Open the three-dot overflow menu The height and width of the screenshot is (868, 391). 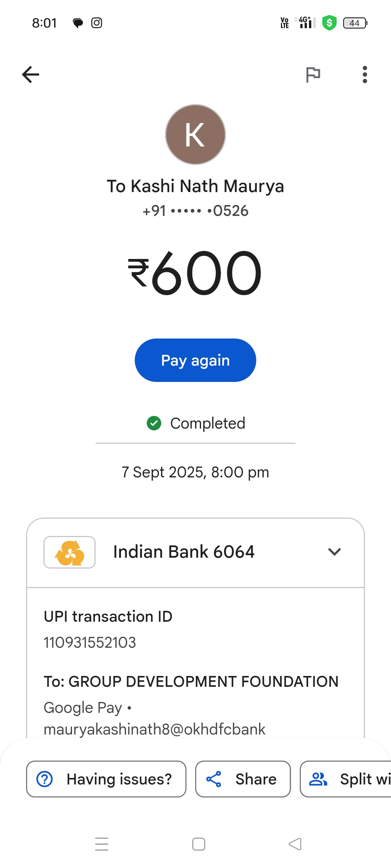coord(365,75)
